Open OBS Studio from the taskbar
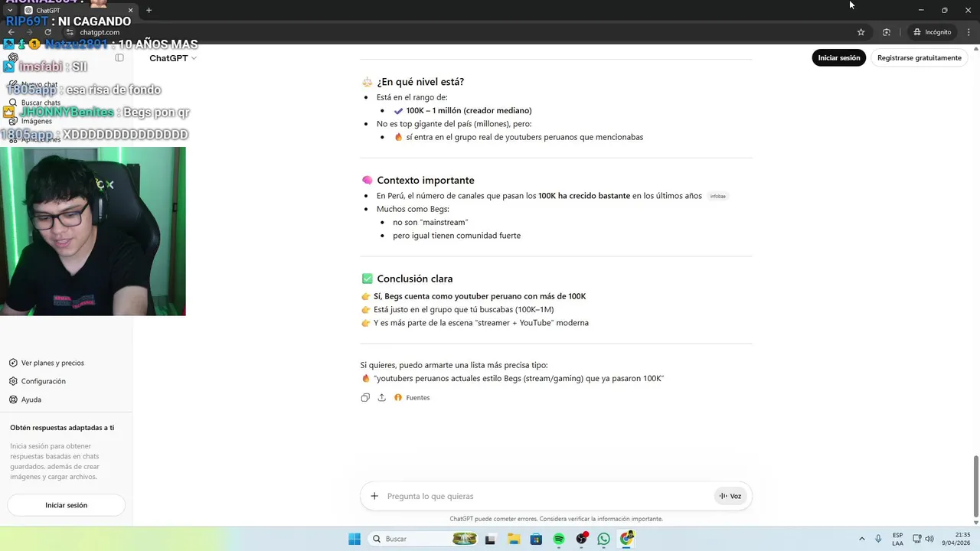The height and width of the screenshot is (551, 980). 582,539
